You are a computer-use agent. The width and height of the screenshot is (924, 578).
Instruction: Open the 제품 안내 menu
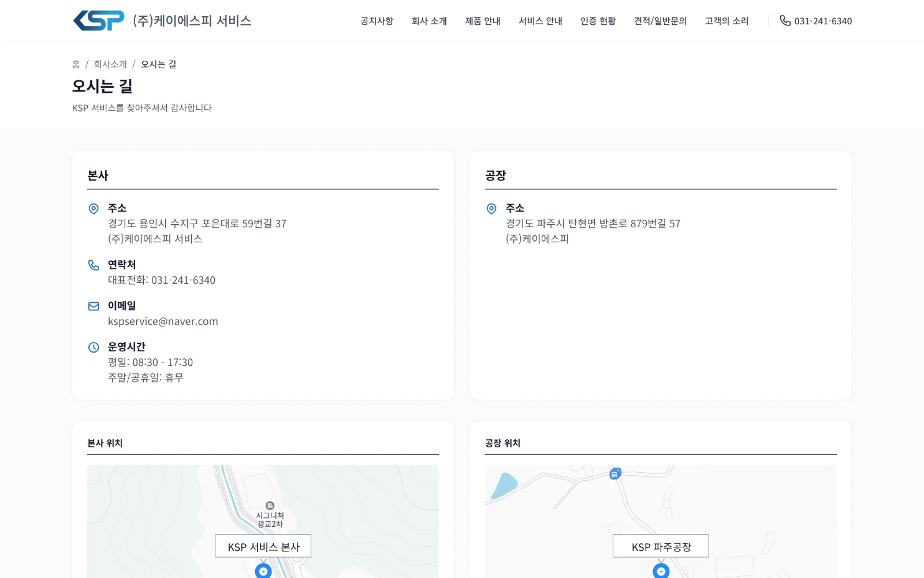tap(483, 21)
